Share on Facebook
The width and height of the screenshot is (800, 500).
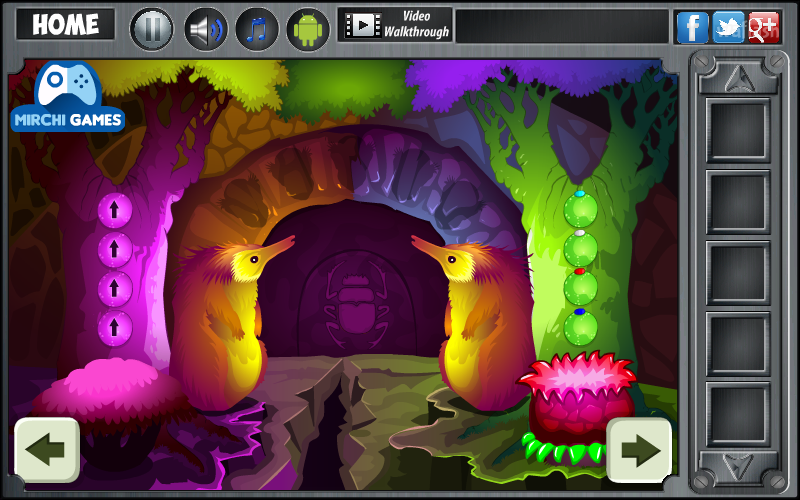692,27
